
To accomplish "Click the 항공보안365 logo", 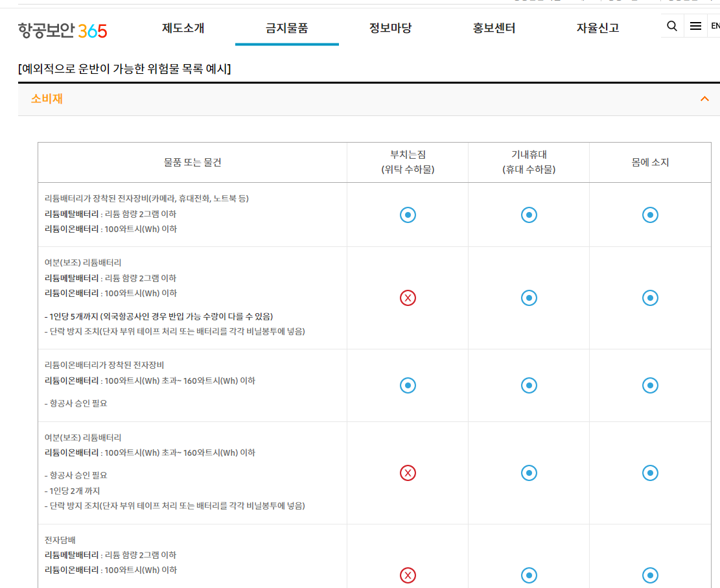I will 61,29.
